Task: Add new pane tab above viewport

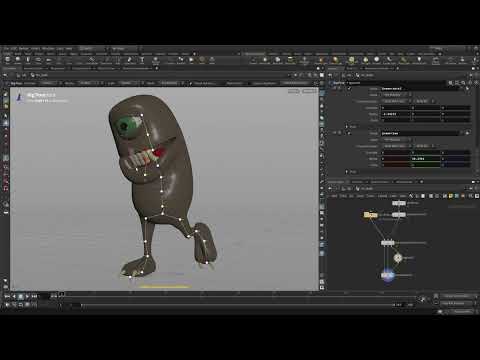Action: (157, 68)
